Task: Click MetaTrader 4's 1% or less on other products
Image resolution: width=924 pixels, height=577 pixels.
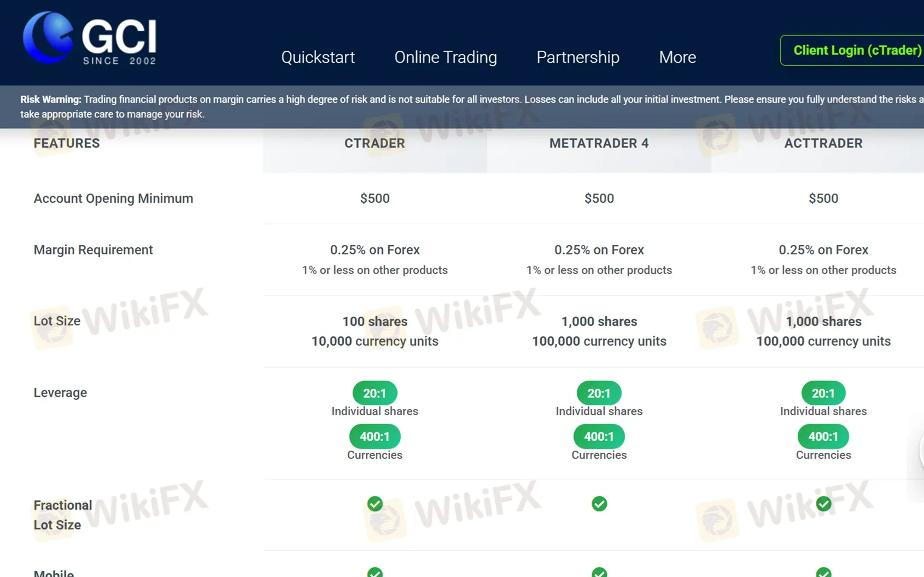Action: [x=599, y=270]
